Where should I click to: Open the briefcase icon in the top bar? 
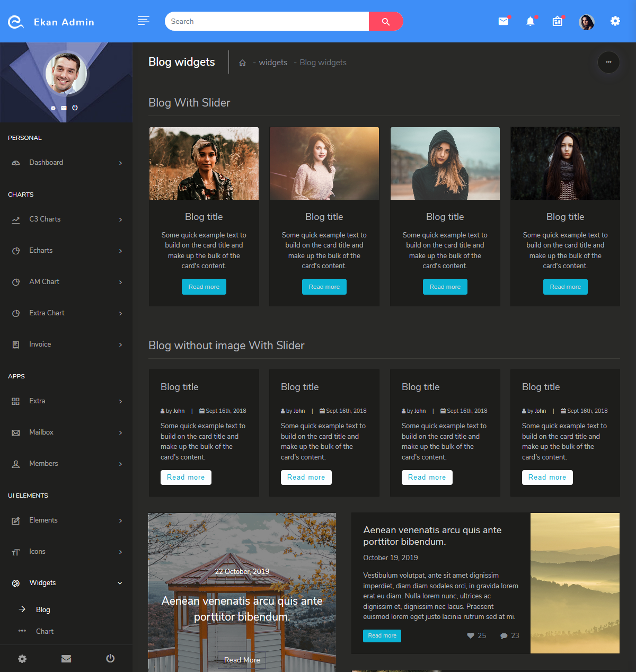click(x=558, y=21)
